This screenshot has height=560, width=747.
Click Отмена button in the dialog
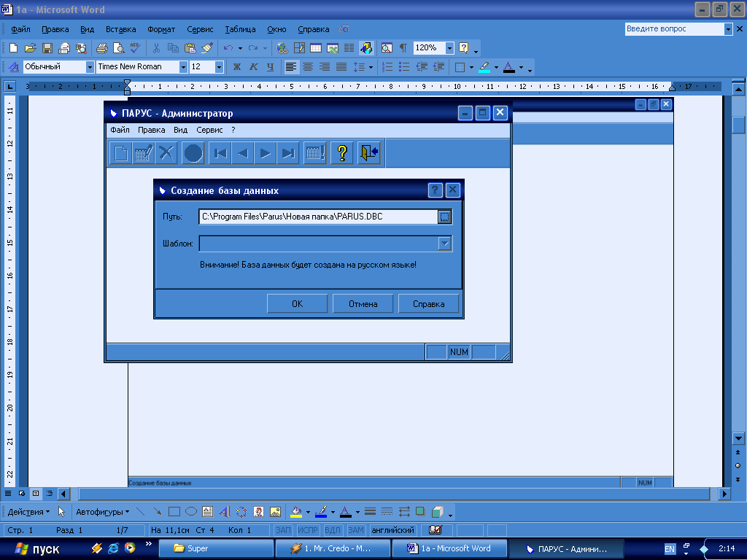click(363, 304)
